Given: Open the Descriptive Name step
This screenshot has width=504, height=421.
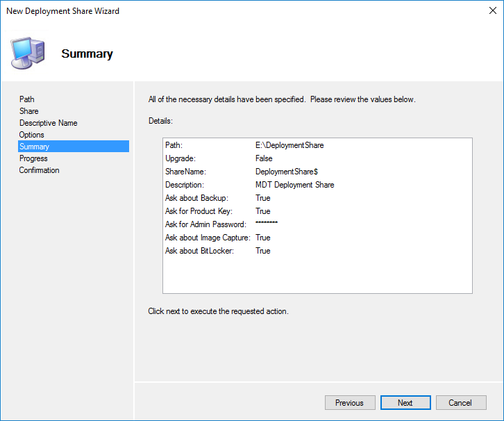Looking at the screenshot, I should (49, 123).
